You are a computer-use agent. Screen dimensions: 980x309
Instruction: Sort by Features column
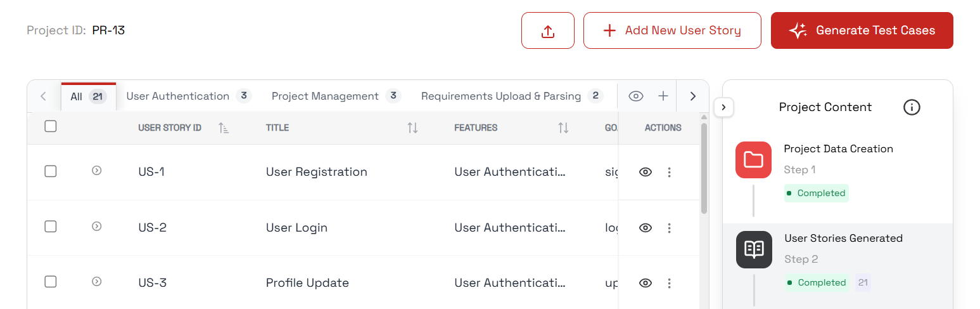(x=563, y=128)
